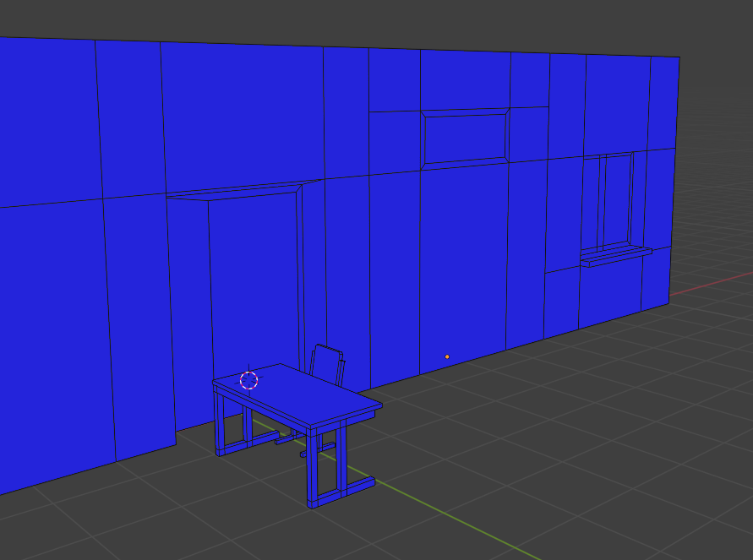Select the window sill ledge on the wall

pyautogui.click(x=616, y=256)
